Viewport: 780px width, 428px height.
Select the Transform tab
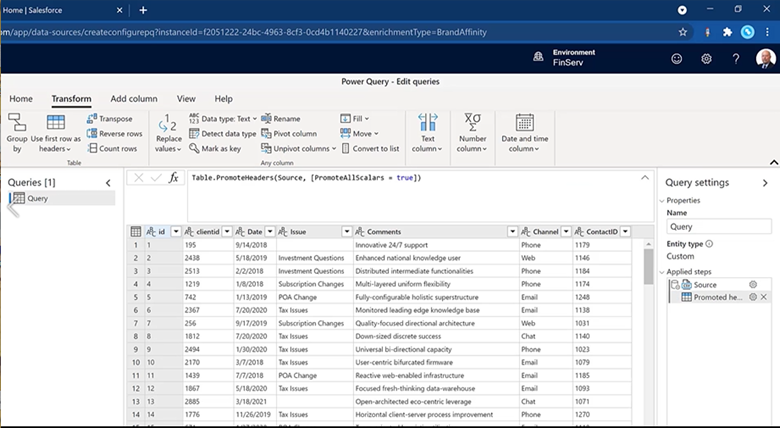click(71, 99)
